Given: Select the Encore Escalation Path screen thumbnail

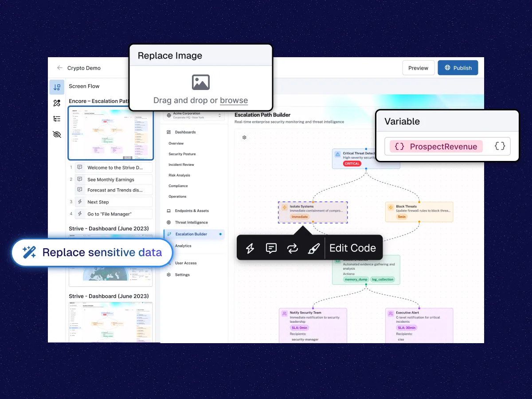Looking at the screenshot, I should coord(111,133).
